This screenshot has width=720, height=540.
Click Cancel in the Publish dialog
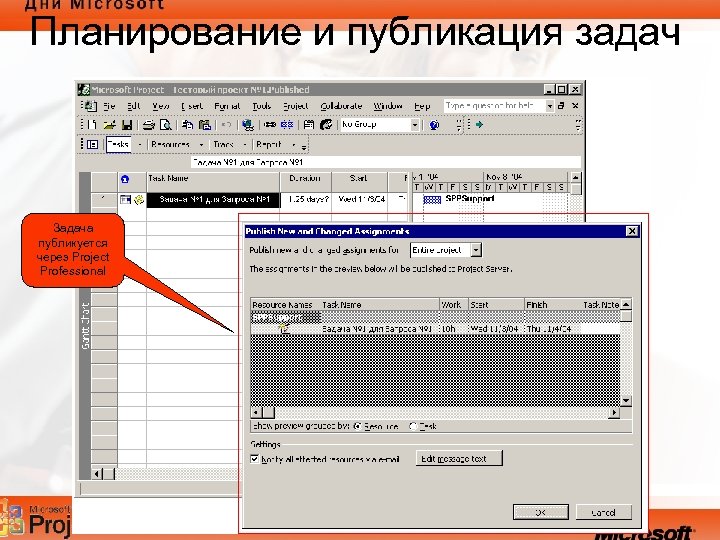[603, 512]
